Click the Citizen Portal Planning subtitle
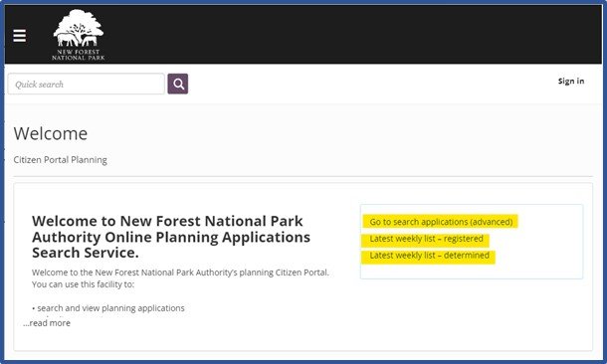This screenshot has height=364, width=607. pos(61,160)
